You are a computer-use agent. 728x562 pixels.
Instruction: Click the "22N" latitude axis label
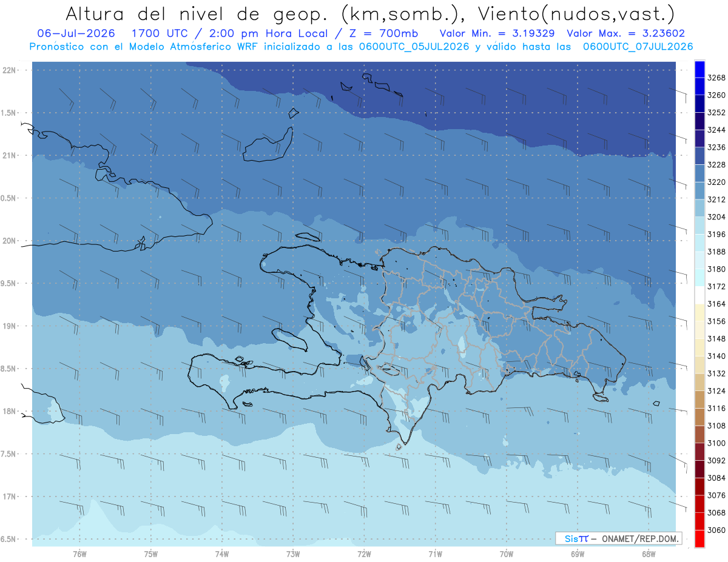click(x=10, y=70)
